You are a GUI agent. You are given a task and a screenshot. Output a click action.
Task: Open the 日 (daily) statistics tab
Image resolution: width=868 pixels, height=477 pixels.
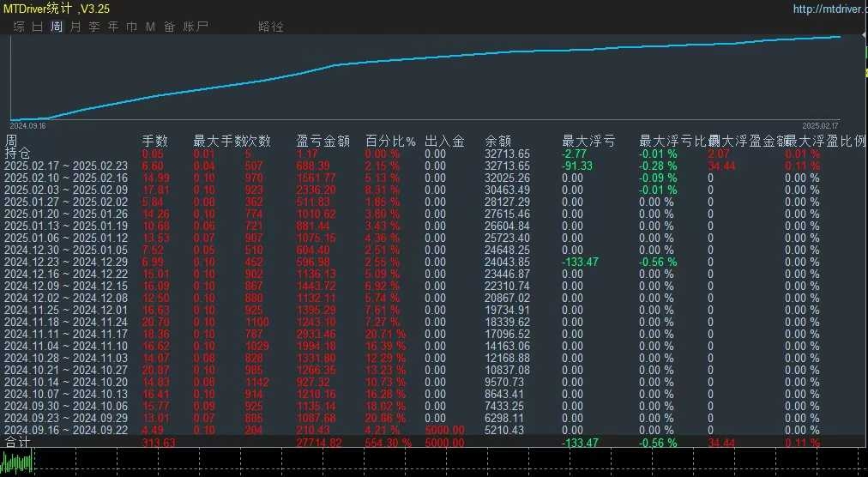38,27
